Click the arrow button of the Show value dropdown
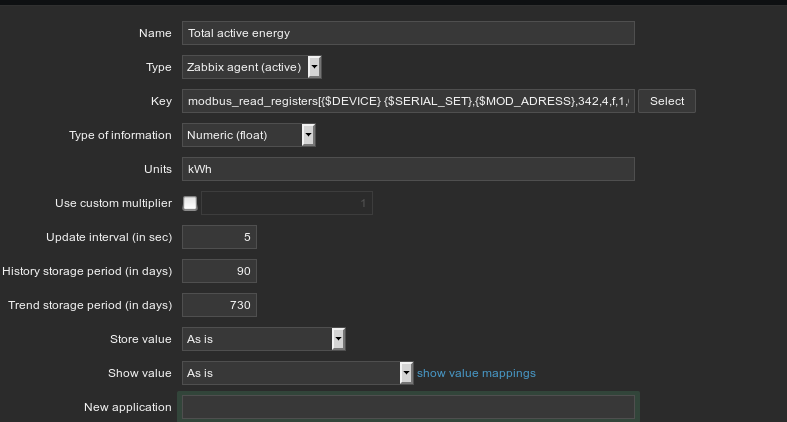The height and width of the screenshot is (422, 787). 406,373
